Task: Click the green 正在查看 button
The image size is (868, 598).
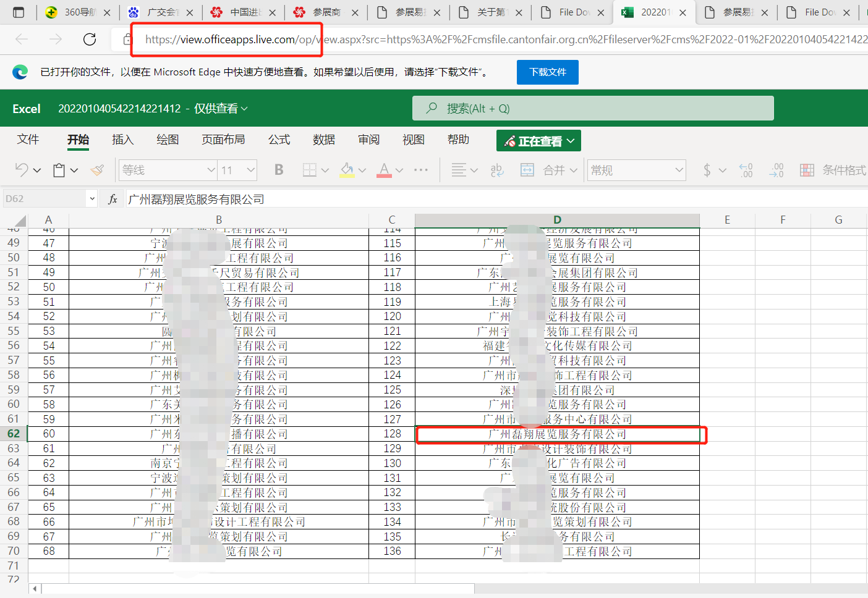Action: pyautogui.click(x=538, y=140)
